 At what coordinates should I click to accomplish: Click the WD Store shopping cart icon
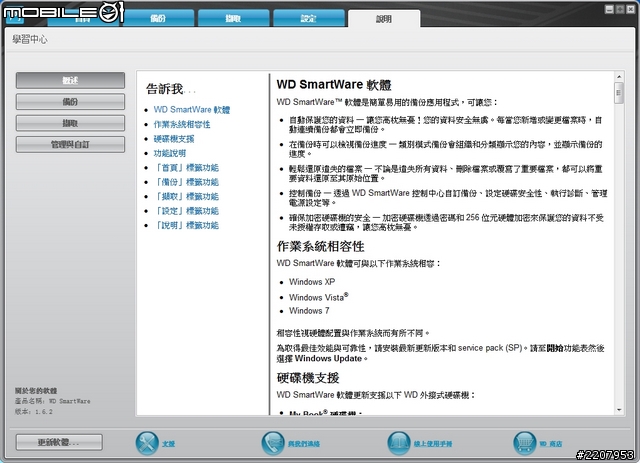point(525,443)
